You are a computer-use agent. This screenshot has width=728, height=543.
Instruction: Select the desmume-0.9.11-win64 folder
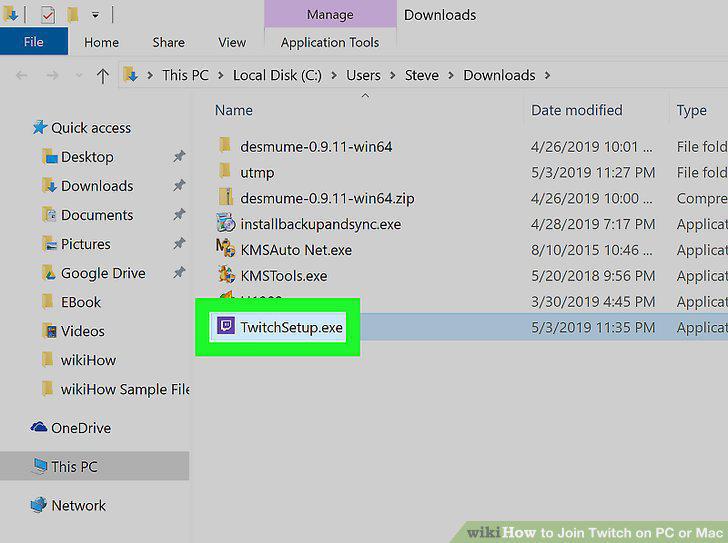316,147
